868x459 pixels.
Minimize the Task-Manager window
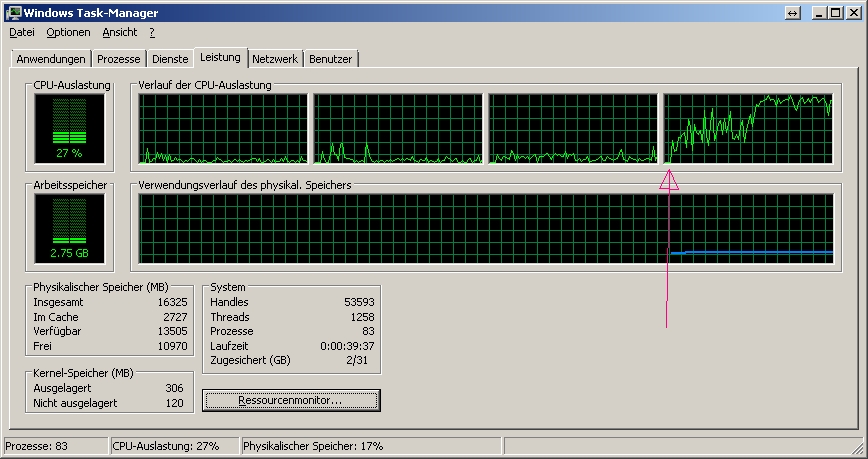coord(820,13)
